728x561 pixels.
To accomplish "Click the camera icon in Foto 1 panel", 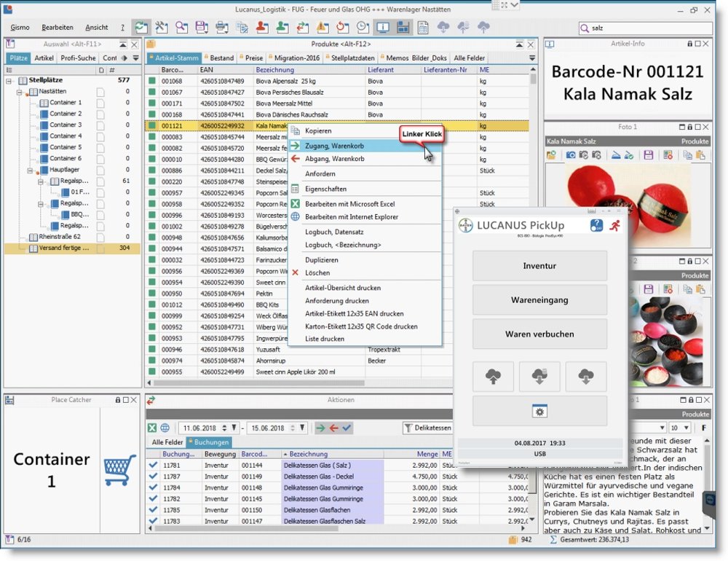I will (571, 155).
